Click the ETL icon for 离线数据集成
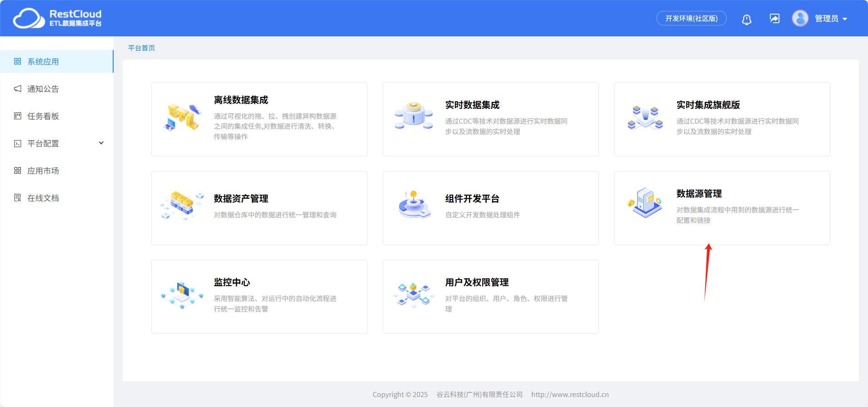Screen dimensions: 868x407 pyautogui.click(x=183, y=117)
